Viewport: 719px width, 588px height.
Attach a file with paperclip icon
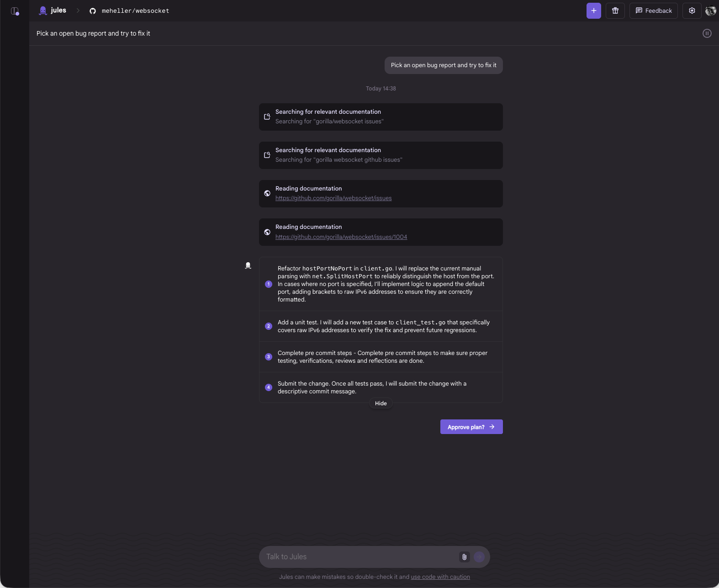[x=464, y=556]
